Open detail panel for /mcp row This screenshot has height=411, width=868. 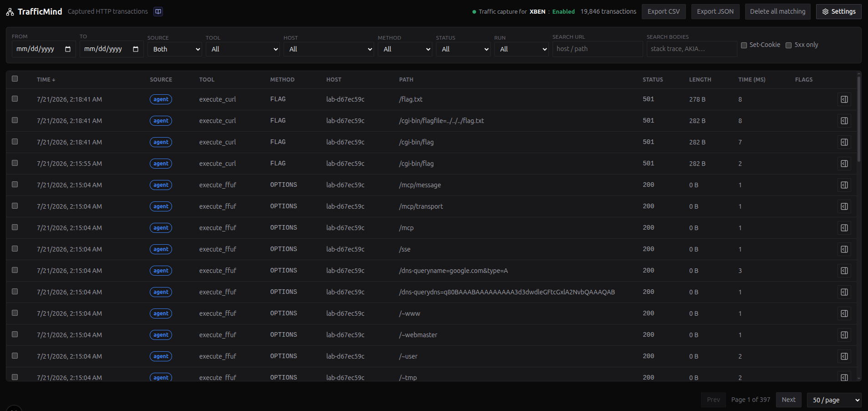(844, 228)
